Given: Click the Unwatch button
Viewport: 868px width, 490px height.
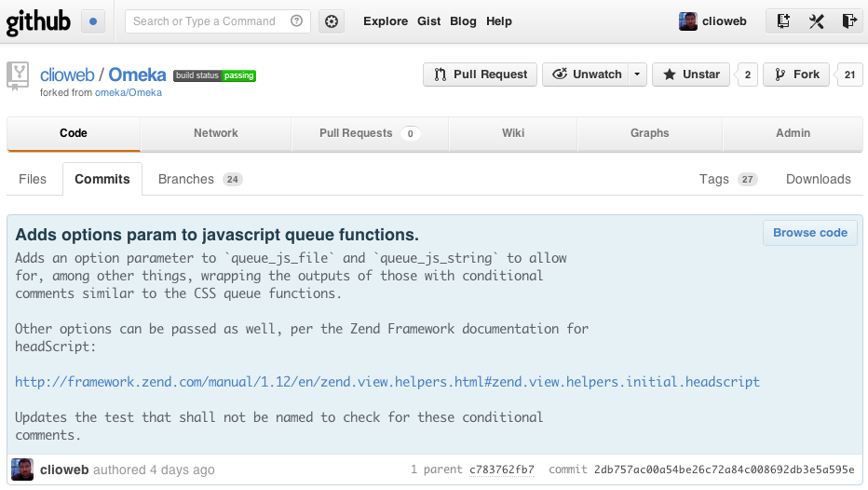Looking at the screenshot, I should coord(586,75).
